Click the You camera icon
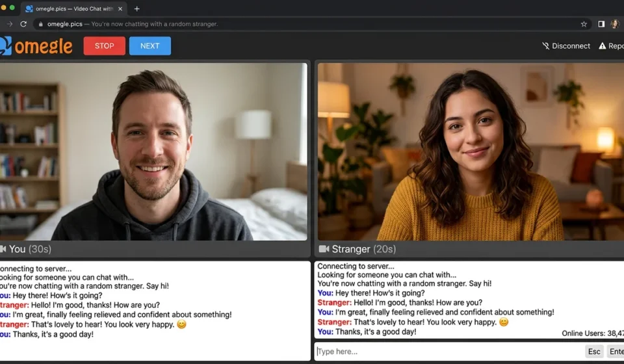The width and height of the screenshot is (624, 364). (x=3, y=249)
